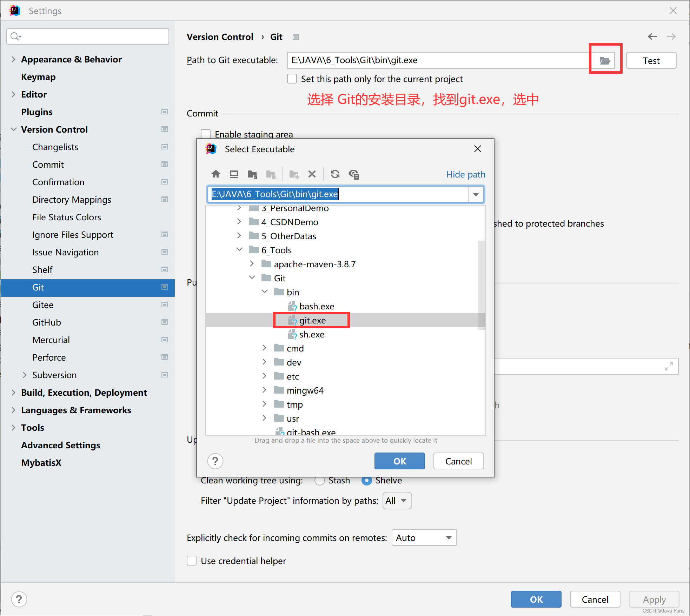Click the expand icon in the text field on right

669,366
